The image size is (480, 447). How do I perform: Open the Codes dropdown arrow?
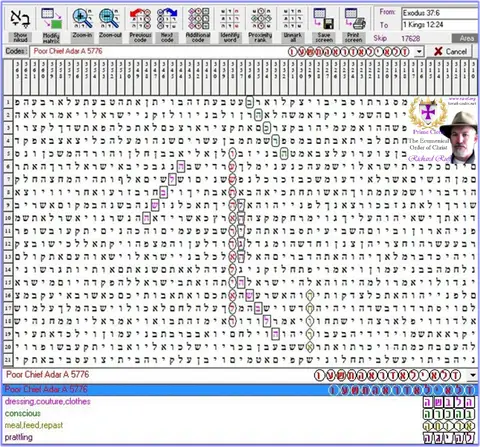(x=419, y=52)
